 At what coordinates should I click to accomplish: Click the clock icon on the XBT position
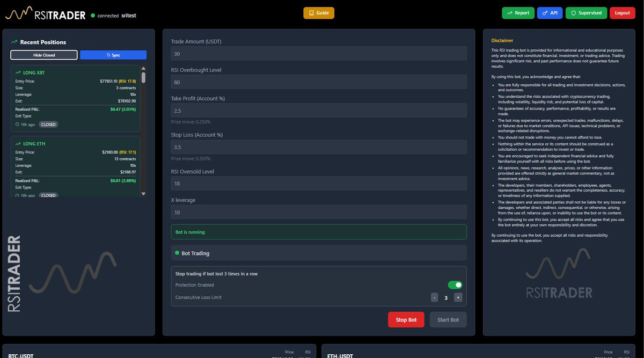[x=17, y=125]
